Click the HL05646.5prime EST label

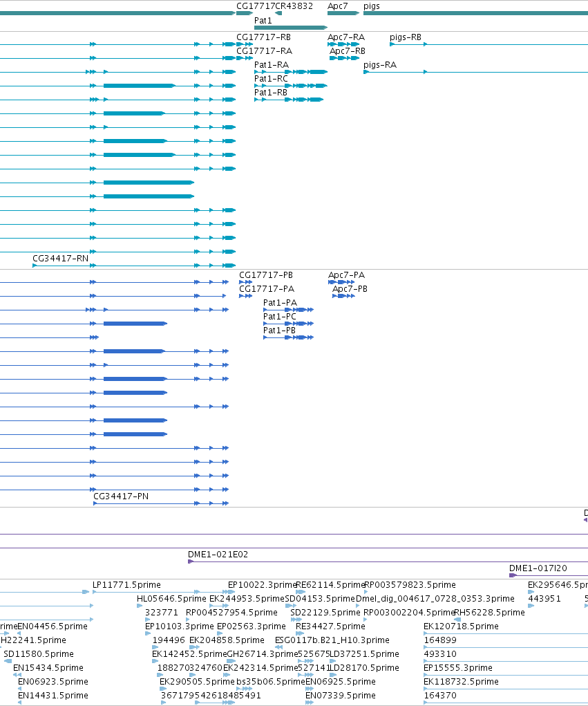pos(171,599)
